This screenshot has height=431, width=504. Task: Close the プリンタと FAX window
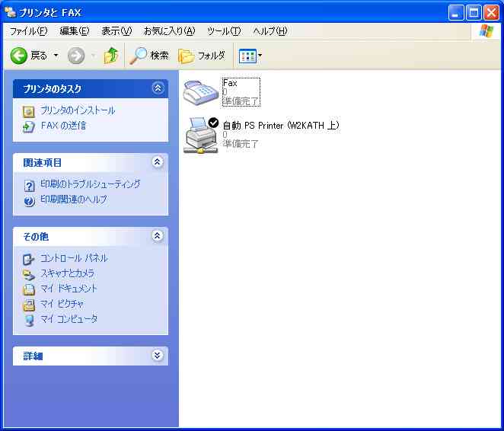point(492,12)
